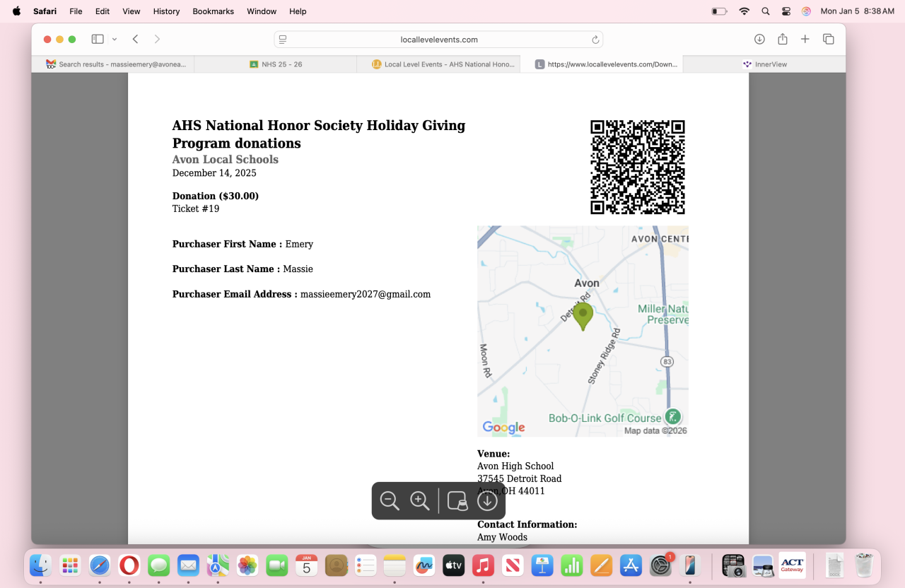905x588 pixels.
Task: Click the Amy Woods contact name
Action: click(x=502, y=537)
